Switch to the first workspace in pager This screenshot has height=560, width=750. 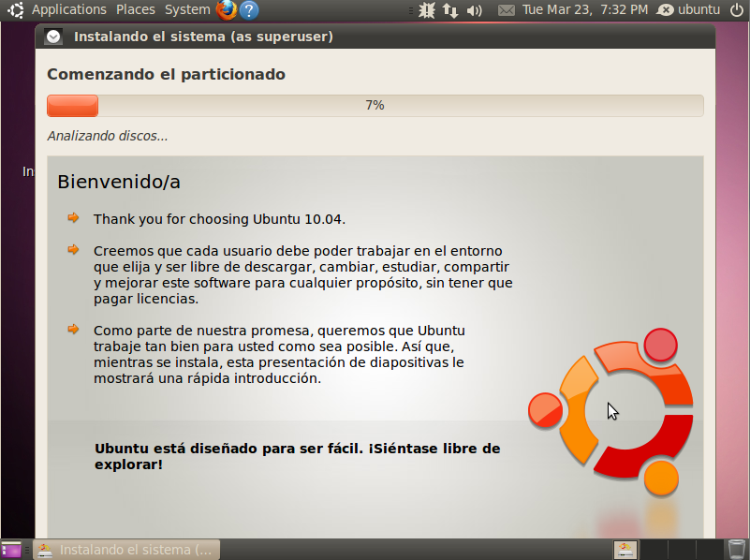pos(625,550)
